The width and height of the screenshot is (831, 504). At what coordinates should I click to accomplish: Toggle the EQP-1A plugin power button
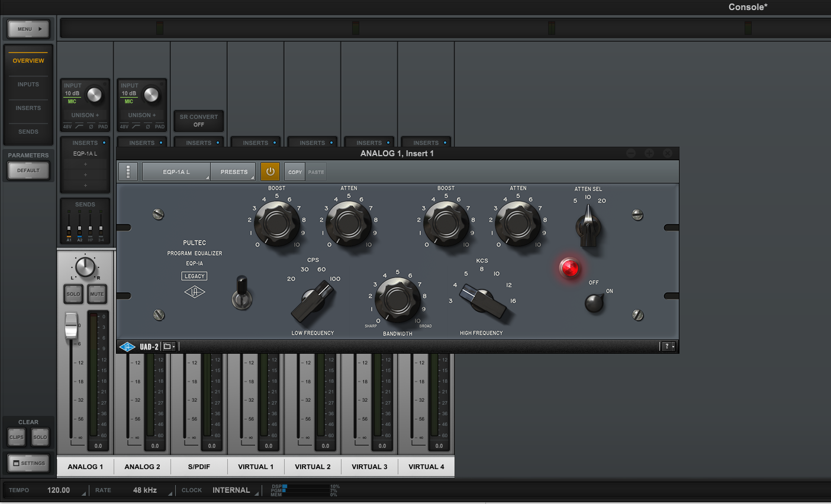(x=270, y=172)
